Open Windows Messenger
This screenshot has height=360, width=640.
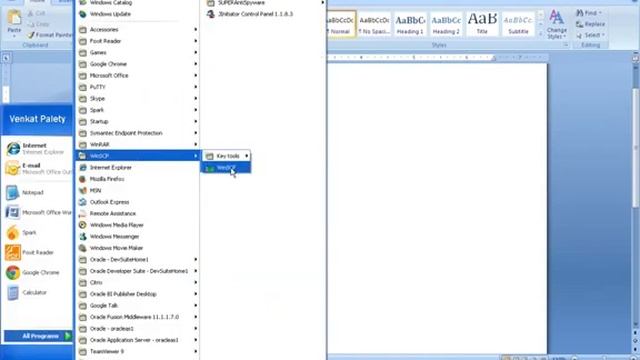coord(138,236)
